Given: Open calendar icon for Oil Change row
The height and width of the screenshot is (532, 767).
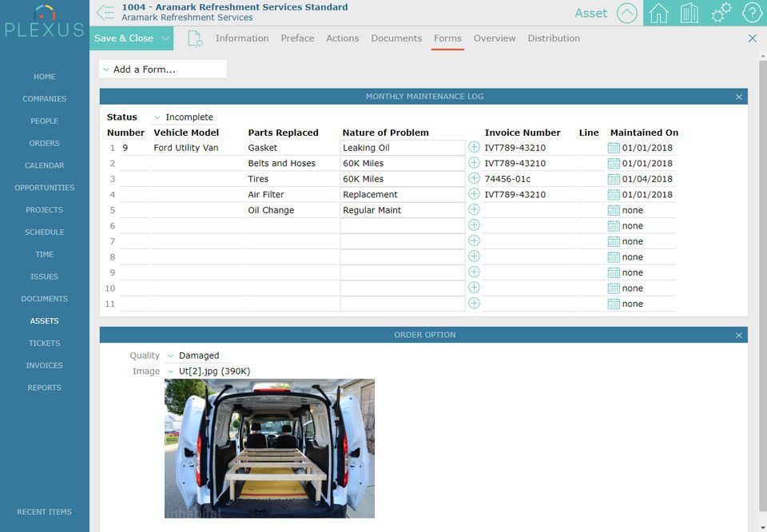Looking at the screenshot, I should click(614, 210).
